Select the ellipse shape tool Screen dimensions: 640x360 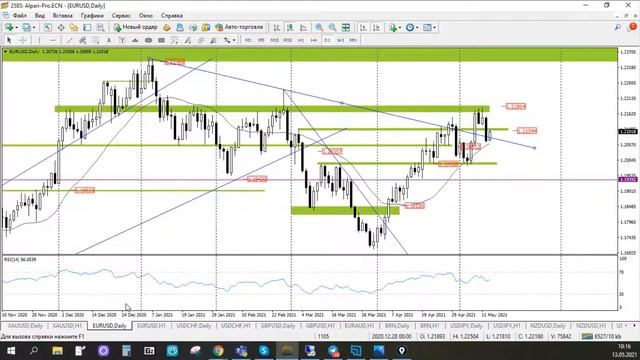148,40
